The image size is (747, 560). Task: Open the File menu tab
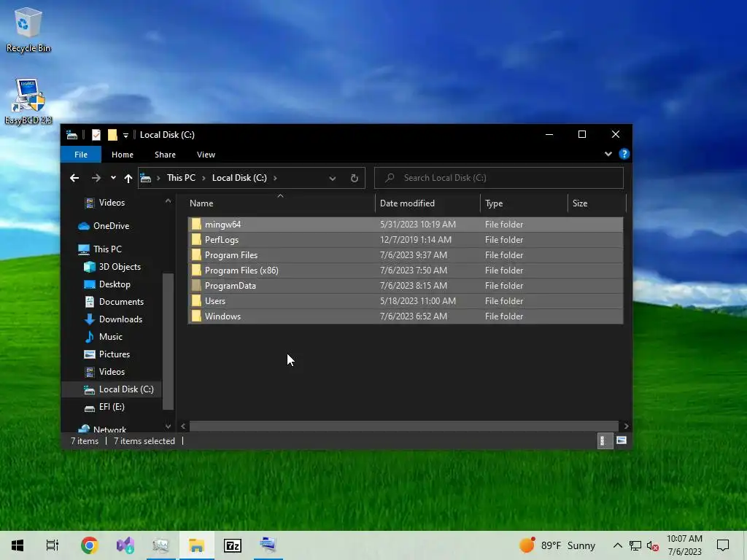[81, 155]
